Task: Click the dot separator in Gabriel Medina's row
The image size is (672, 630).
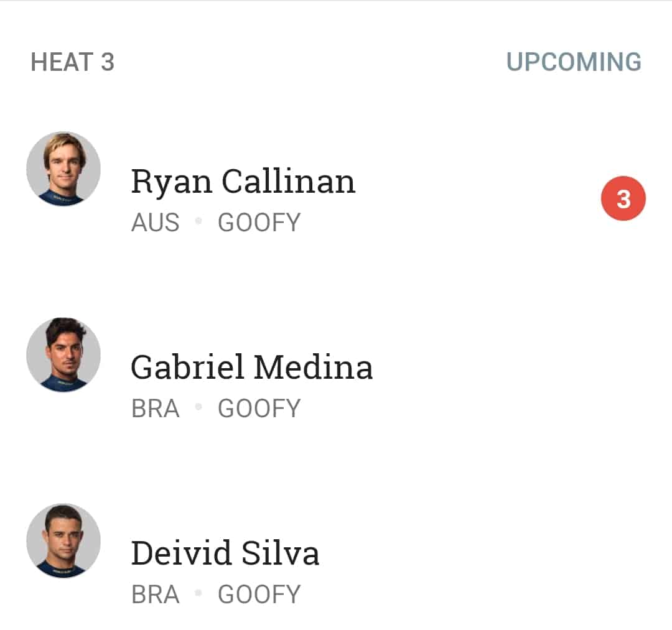Action: (x=198, y=407)
